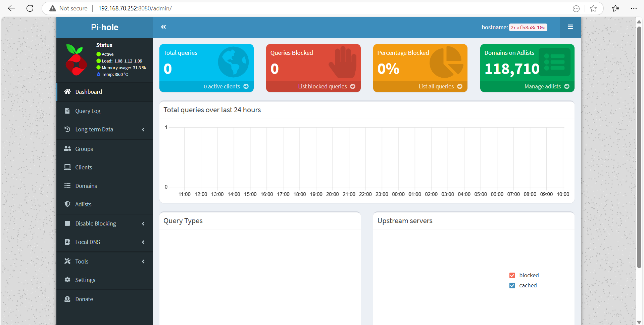
Task: Uncheck the blocked checkbox
Action: click(512, 276)
